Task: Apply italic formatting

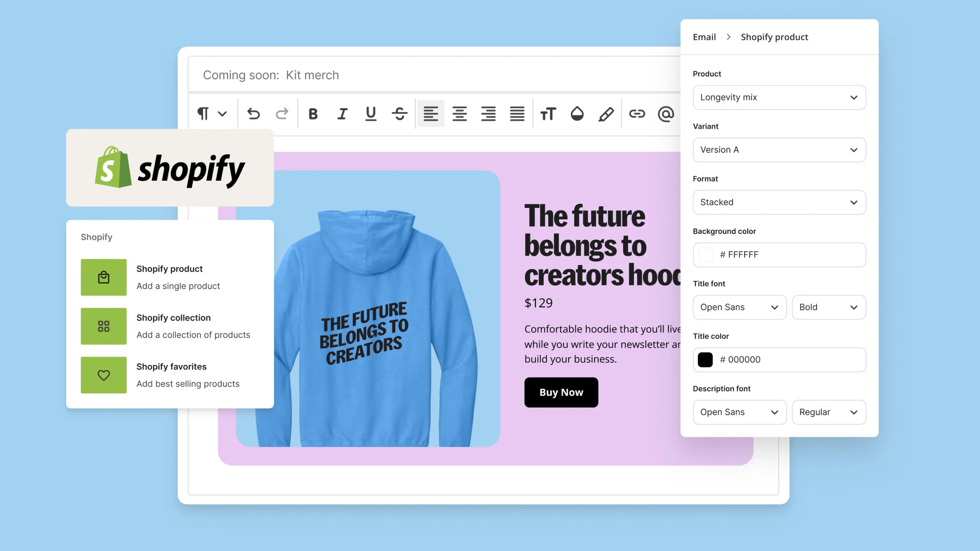Action: coord(342,113)
